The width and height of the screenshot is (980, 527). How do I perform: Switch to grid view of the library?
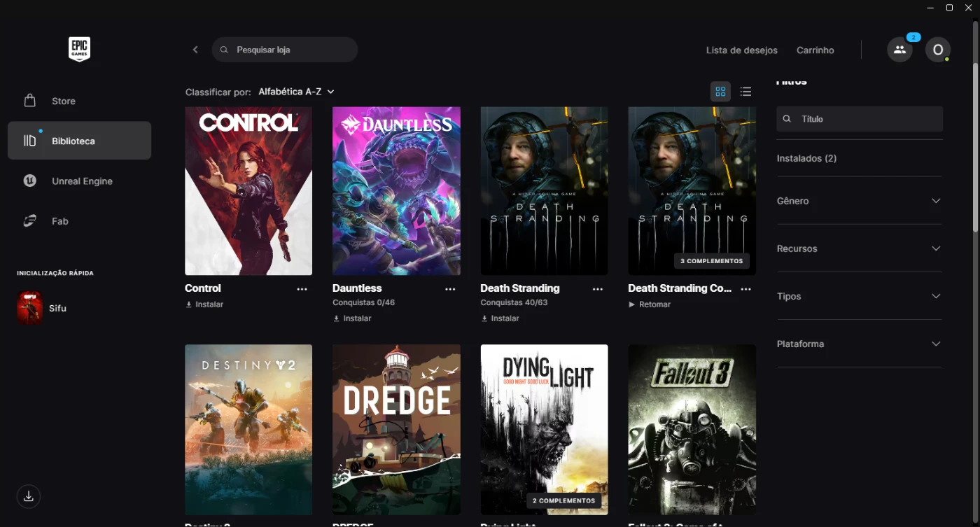tap(720, 91)
